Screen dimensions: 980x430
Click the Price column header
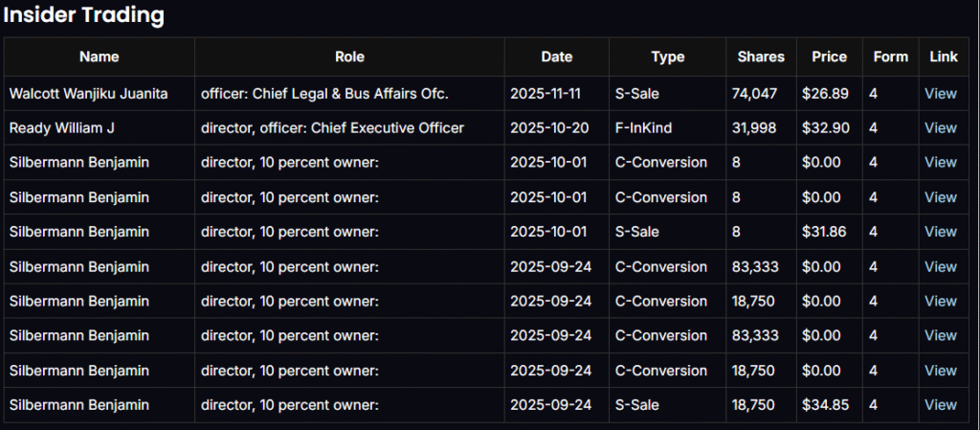click(829, 57)
